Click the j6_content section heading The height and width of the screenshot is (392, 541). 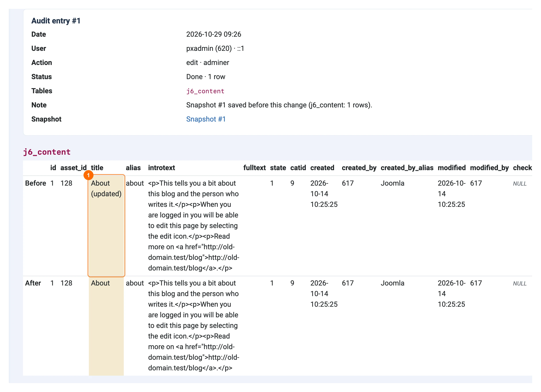[x=47, y=152]
